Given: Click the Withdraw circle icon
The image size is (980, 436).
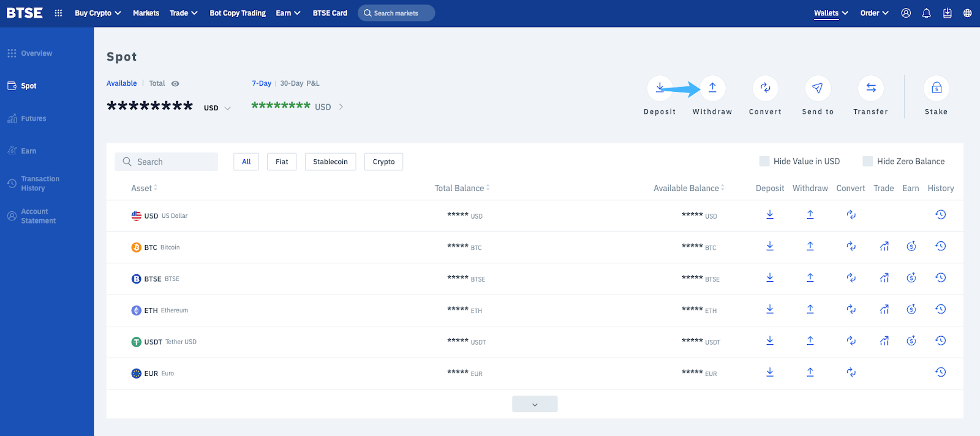Looking at the screenshot, I should coord(712,88).
